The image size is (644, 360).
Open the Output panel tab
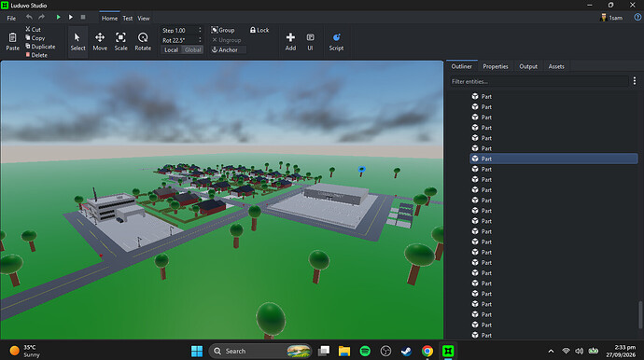coord(527,66)
